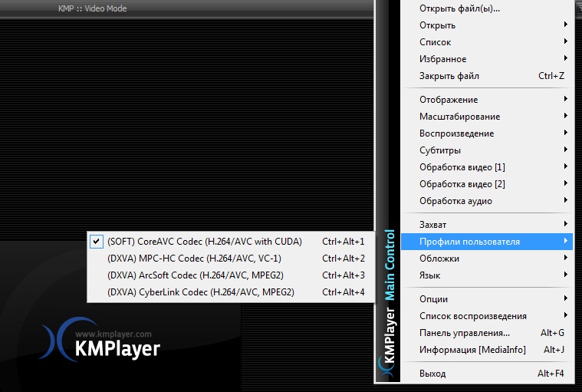Expand the Обложки submenu
Viewport: 582px width, 392px height.
point(439,259)
